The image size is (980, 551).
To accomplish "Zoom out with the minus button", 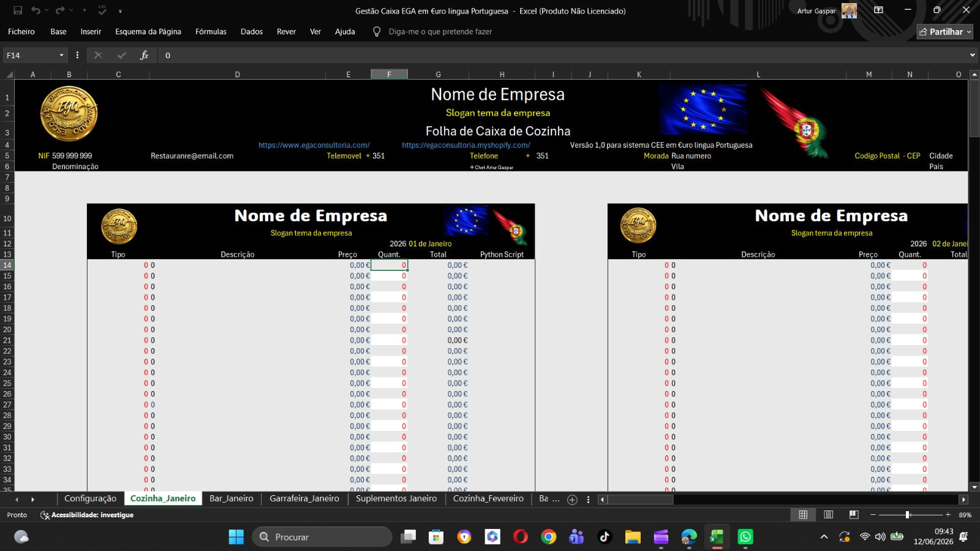I will [873, 515].
